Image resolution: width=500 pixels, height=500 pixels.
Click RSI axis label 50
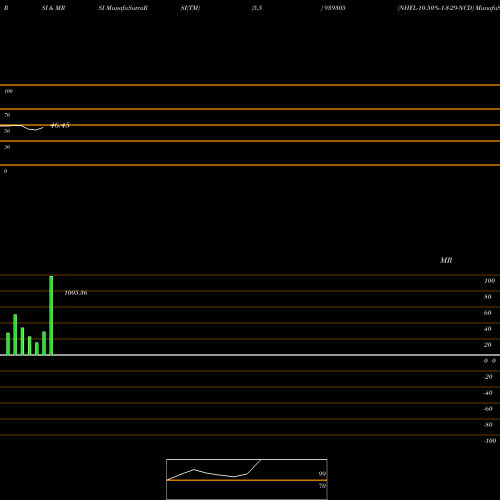[x=7, y=131]
